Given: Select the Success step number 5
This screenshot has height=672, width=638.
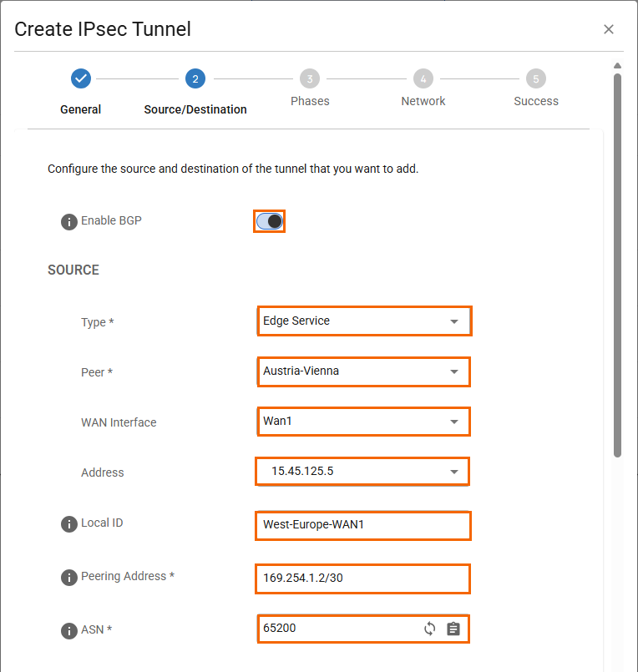Looking at the screenshot, I should tap(536, 79).
